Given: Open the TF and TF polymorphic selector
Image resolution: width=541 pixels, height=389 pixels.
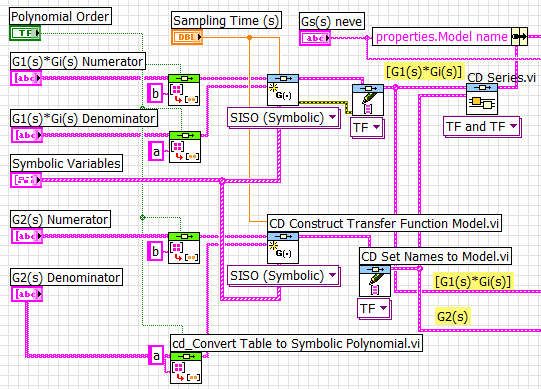Looking at the screenshot, I should [x=482, y=127].
